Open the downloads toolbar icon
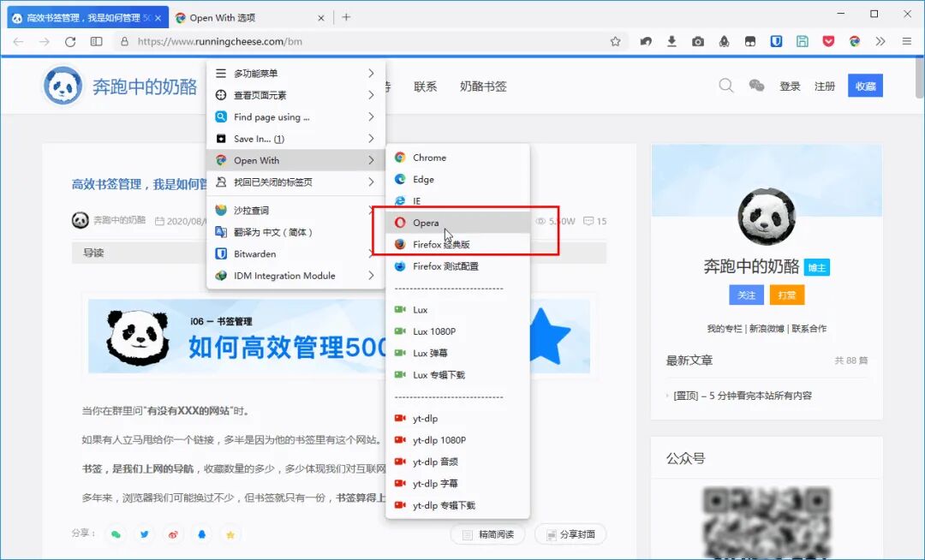The width and height of the screenshot is (925, 560). click(x=671, y=41)
